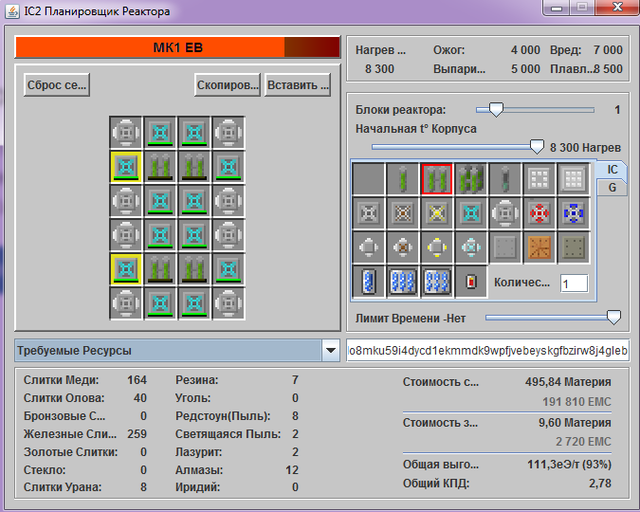
Task: Select the orange heat-capacity plating in palette
Action: [539, 247]
